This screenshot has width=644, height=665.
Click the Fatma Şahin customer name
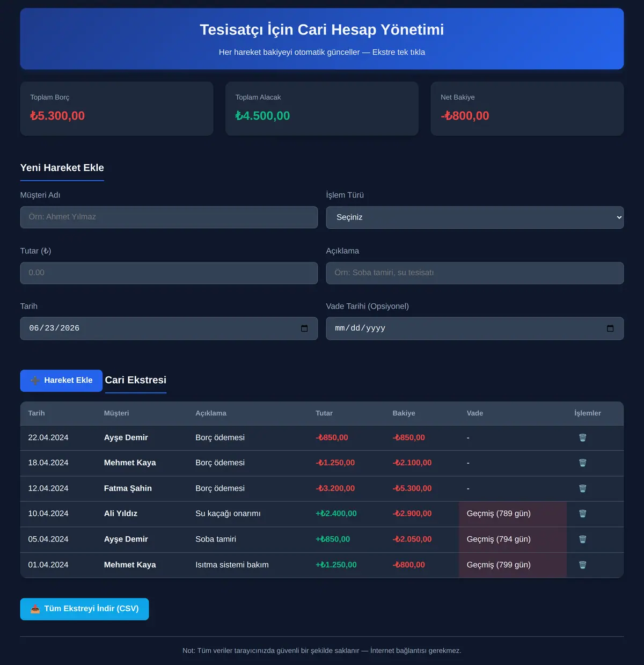[128, 489]
